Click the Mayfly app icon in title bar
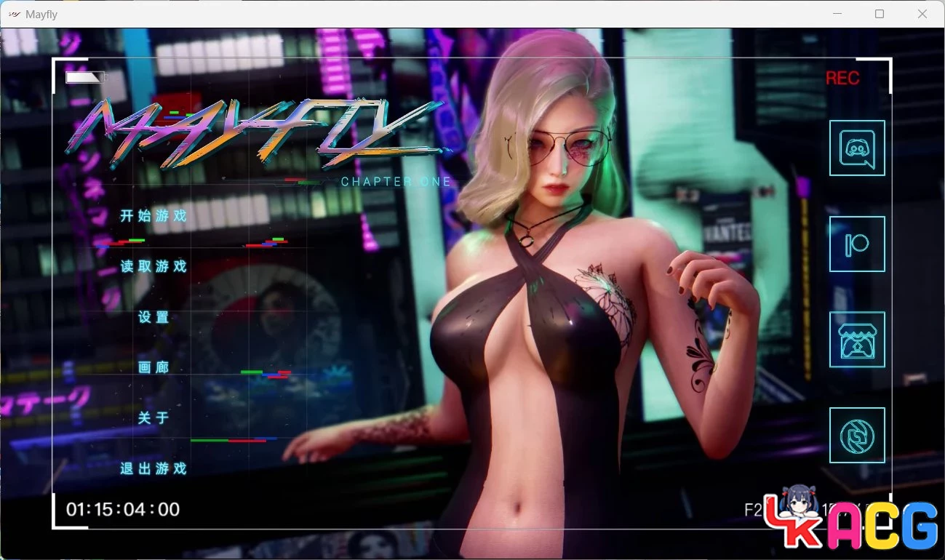Image resolution: width=945 pixels, height=560 pixels. click(x=12, y=14)
